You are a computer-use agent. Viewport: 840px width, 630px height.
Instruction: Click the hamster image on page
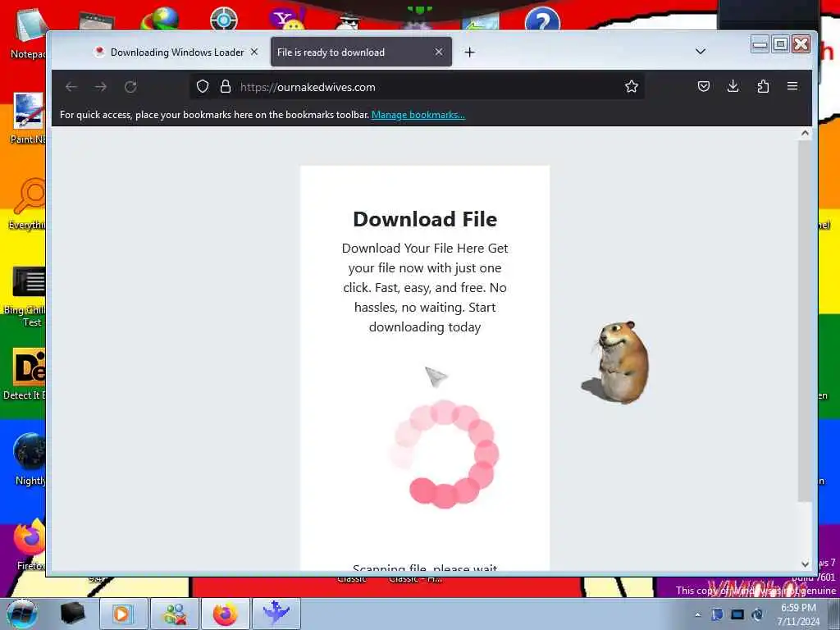616,362
